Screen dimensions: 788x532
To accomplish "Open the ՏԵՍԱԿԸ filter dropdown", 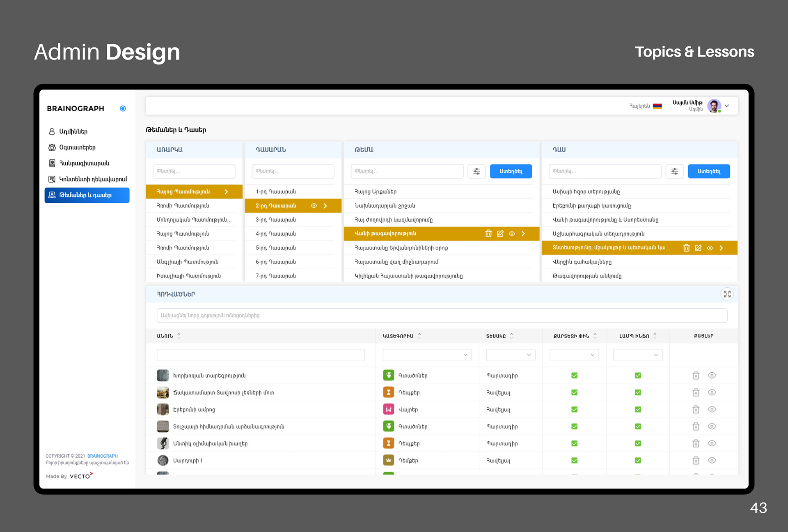I will point(510,355).
